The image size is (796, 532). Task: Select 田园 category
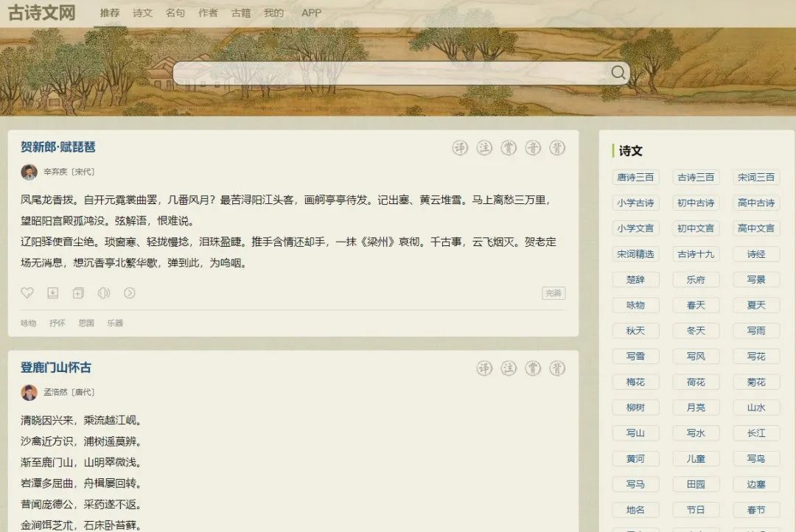point(696,484)
